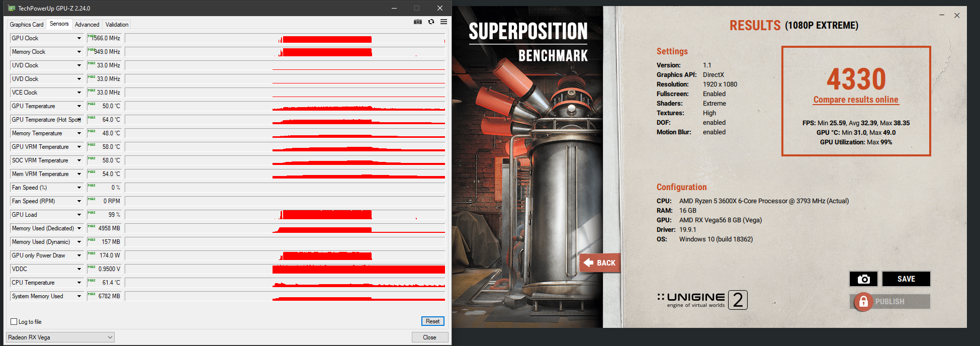Minimize the GPU-Z window
The height and width of the screenshot is (346, 980).
[x=394, y=8]
